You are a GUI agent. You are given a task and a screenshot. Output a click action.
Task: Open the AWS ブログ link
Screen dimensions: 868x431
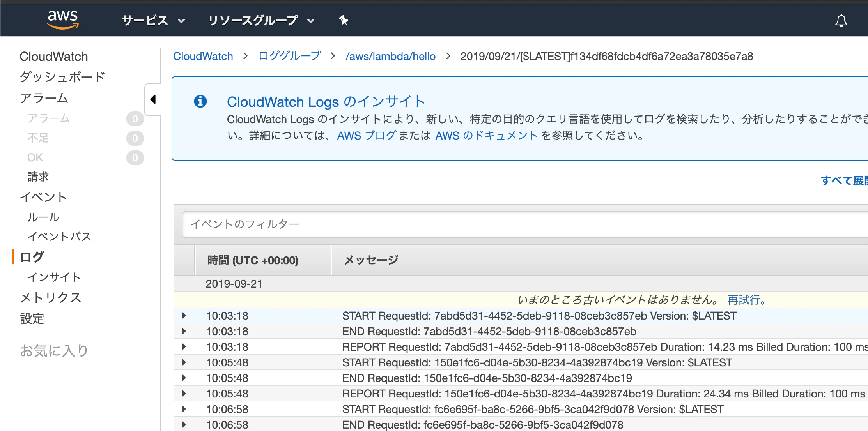pyautogui.click(x=367, y=135)
